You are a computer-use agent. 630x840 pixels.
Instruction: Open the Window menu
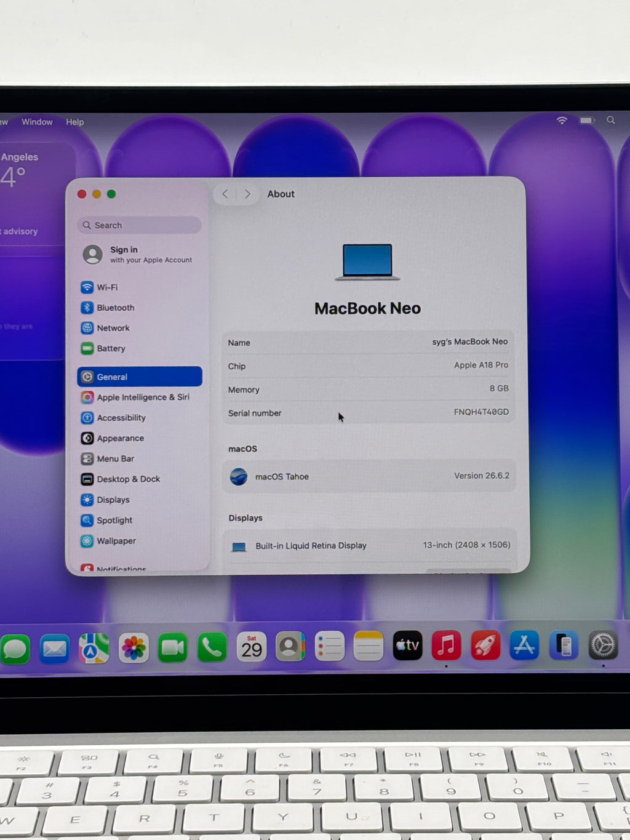37,122
